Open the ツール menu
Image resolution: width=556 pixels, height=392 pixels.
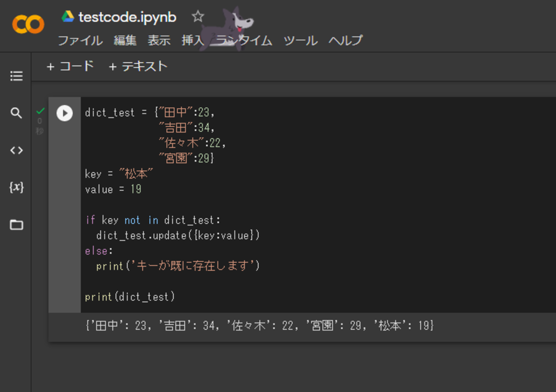(301, 40)
